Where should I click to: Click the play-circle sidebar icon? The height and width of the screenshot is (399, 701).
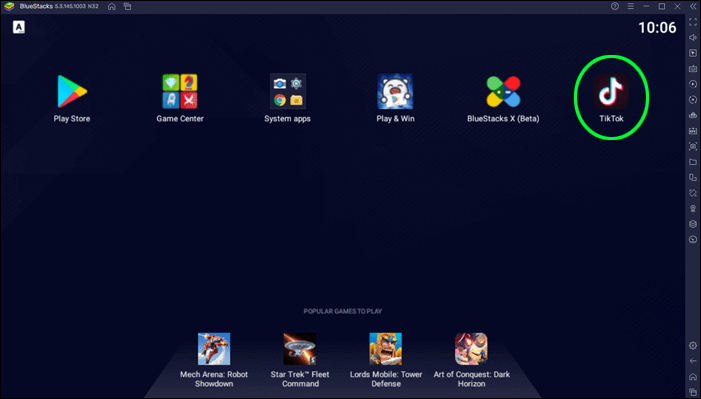693,84
